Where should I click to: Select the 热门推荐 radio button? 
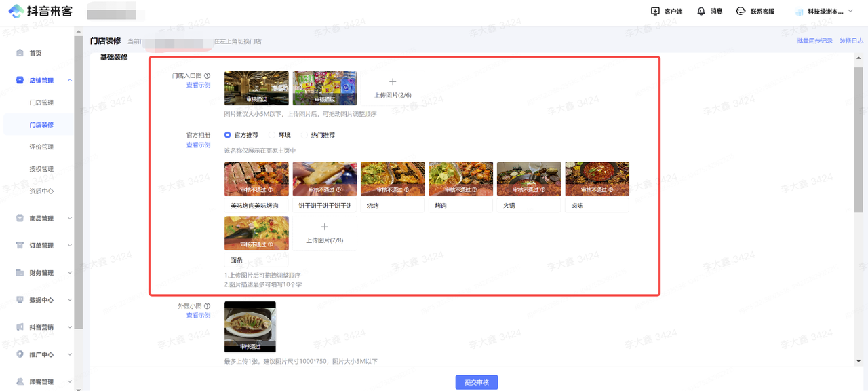point(304,135)
